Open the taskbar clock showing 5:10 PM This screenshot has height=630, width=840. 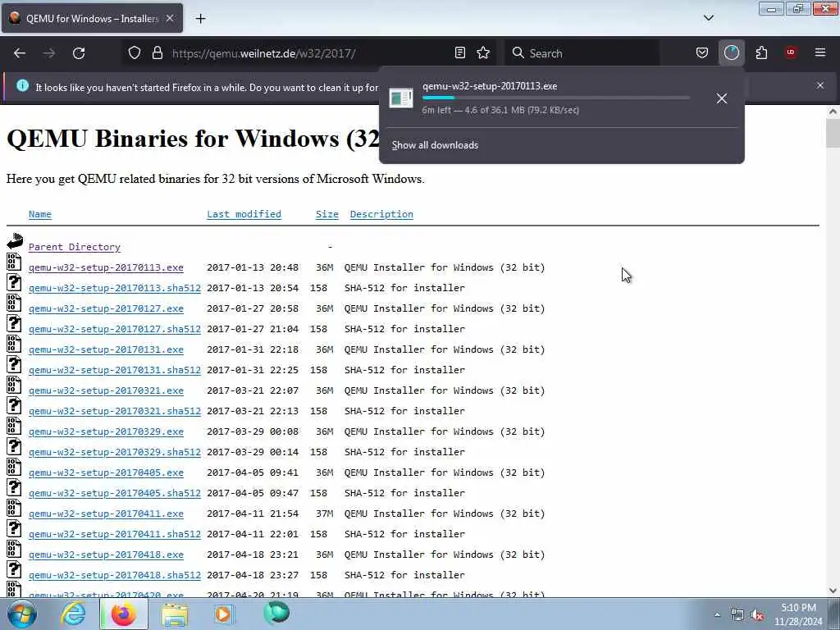coord(798,614)
